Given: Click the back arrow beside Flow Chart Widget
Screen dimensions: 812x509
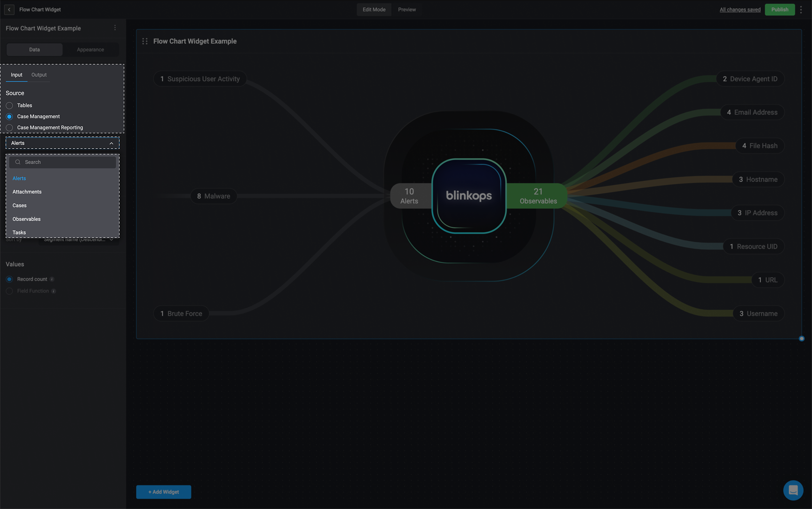Looking at the screenshot, I should 9,9.
